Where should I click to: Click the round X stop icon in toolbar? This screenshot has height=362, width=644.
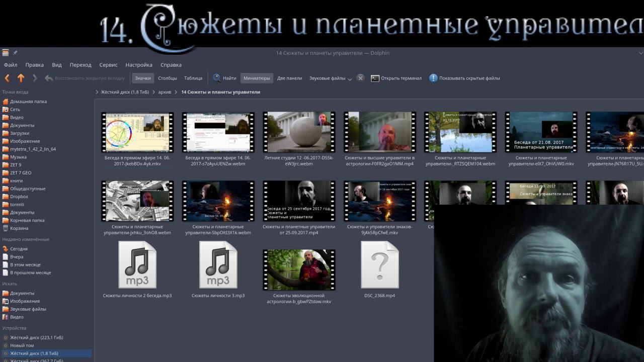(360, 78)
